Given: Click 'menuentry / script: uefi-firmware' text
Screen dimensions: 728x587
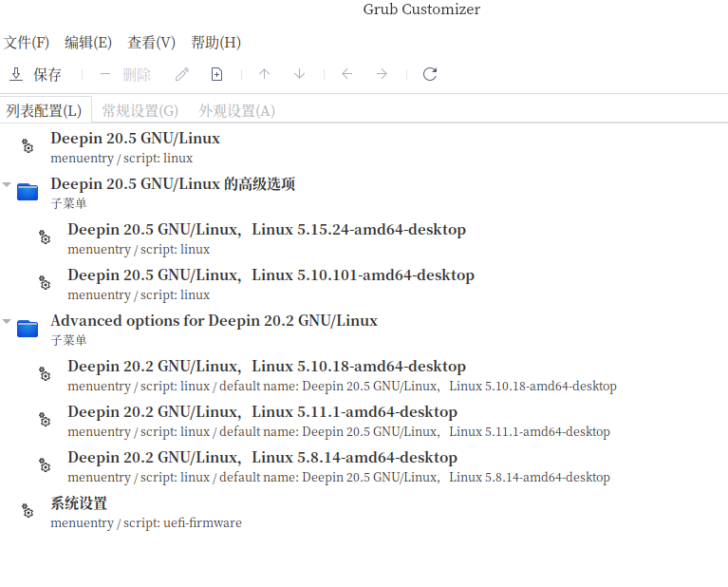Looking at the screenshot, I should [x=146, y=522].
